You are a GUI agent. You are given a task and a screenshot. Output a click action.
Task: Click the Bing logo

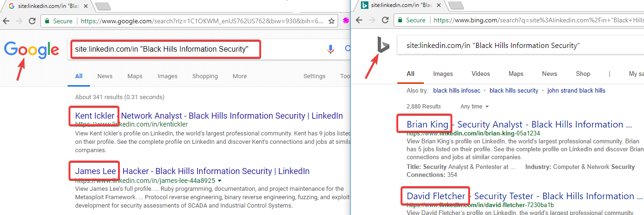pos(383,46)
